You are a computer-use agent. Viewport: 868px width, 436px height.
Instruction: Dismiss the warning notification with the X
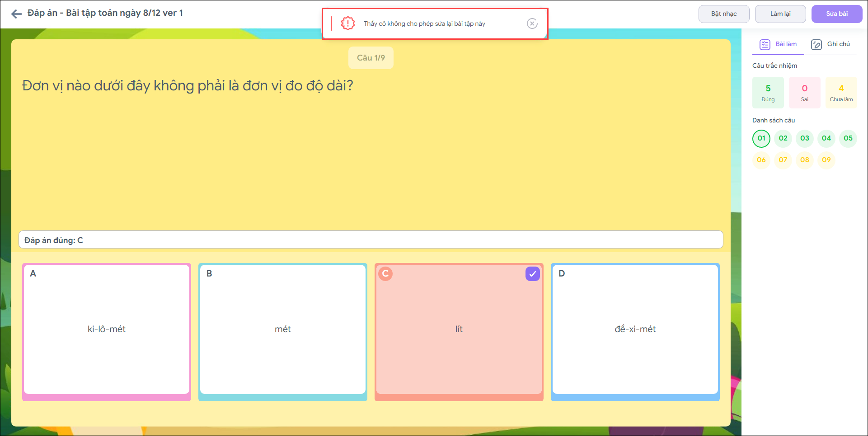tap(532, 23)
